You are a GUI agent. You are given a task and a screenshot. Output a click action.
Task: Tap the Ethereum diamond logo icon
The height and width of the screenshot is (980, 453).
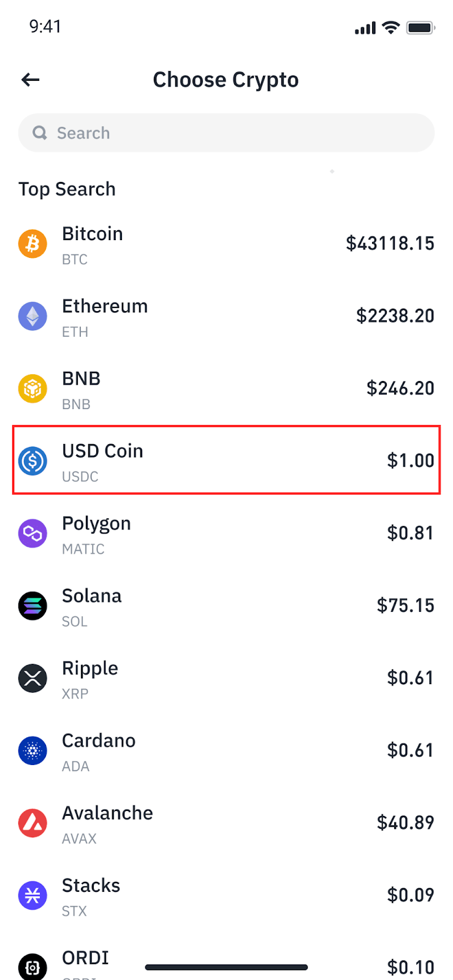(x=32, y=316)
